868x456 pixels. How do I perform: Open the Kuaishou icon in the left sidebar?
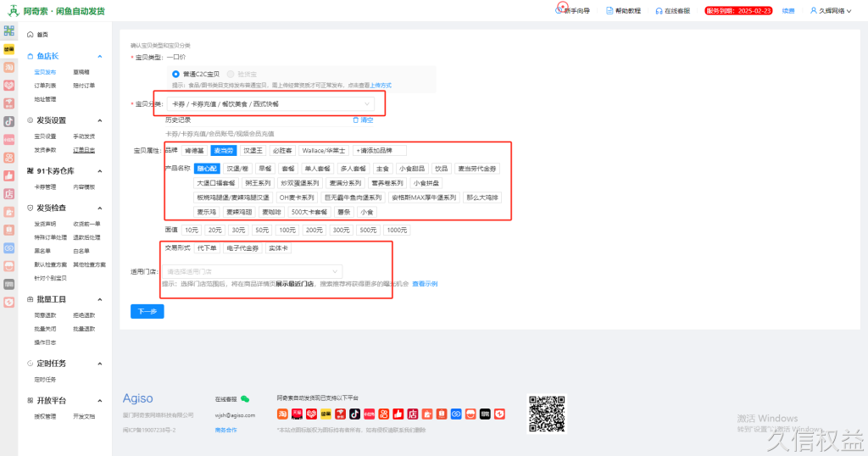[x=8, y=158]
